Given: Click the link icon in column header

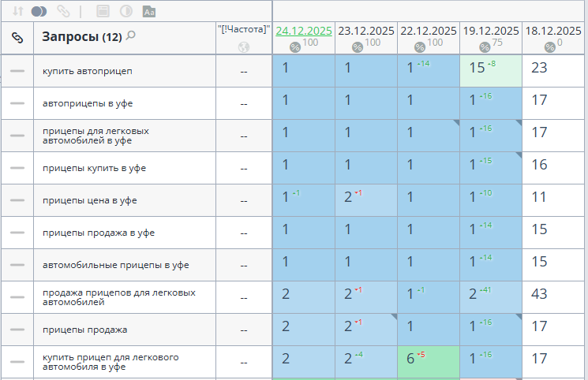Looking at the screenshot, I should (x=17, y=37).
